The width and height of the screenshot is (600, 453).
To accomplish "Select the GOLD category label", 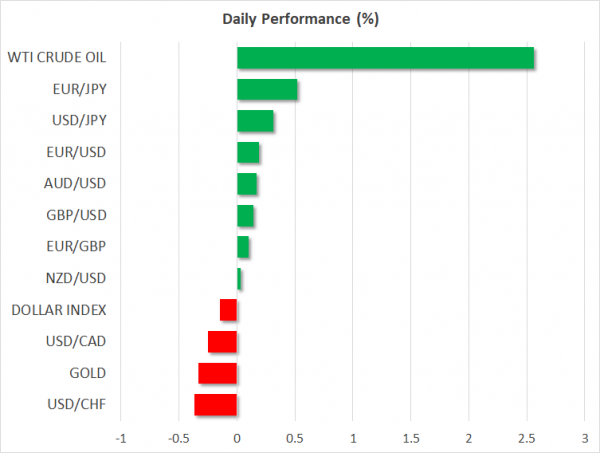I will 86,373.
